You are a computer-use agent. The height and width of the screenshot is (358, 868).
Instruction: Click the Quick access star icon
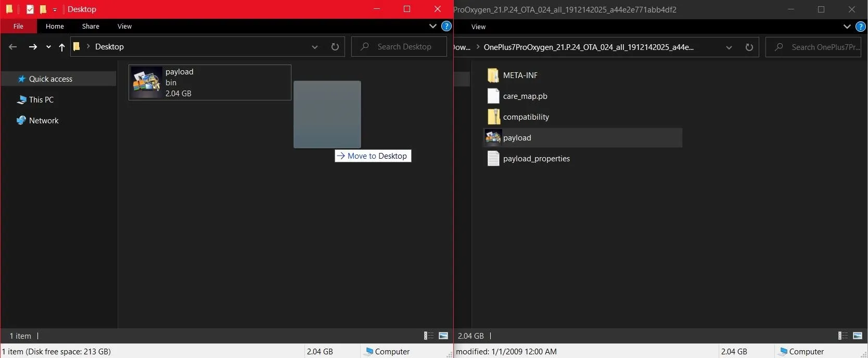[22, 79]
